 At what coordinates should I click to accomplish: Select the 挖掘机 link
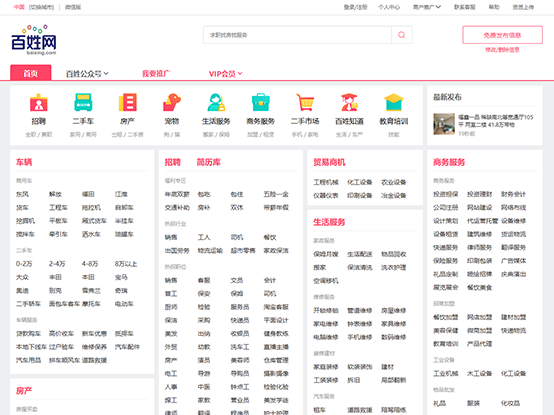point(25,221)
